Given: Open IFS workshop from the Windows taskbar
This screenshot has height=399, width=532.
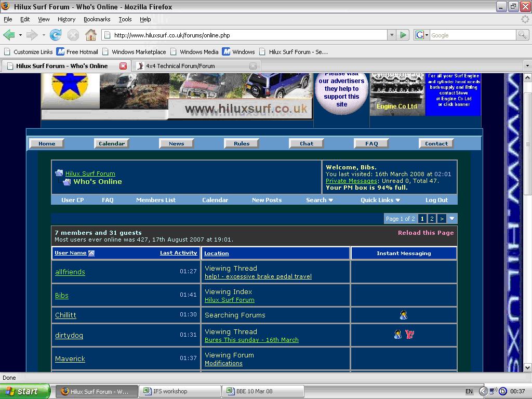Looking at the screenshot, I should click(180, 391).
